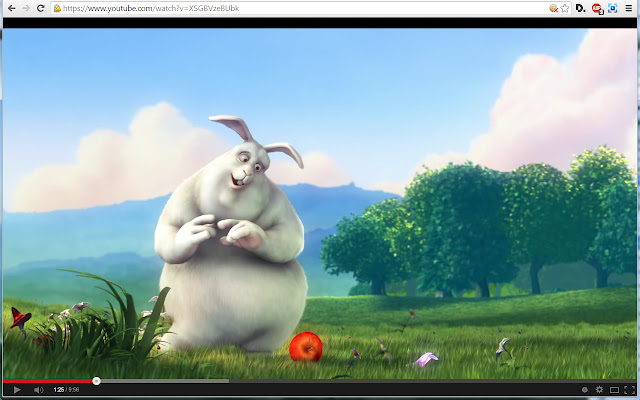This screenshot has width=640, height=400.
Task: Toggle theater mode on the player
Action: click(x=614, y=390)
